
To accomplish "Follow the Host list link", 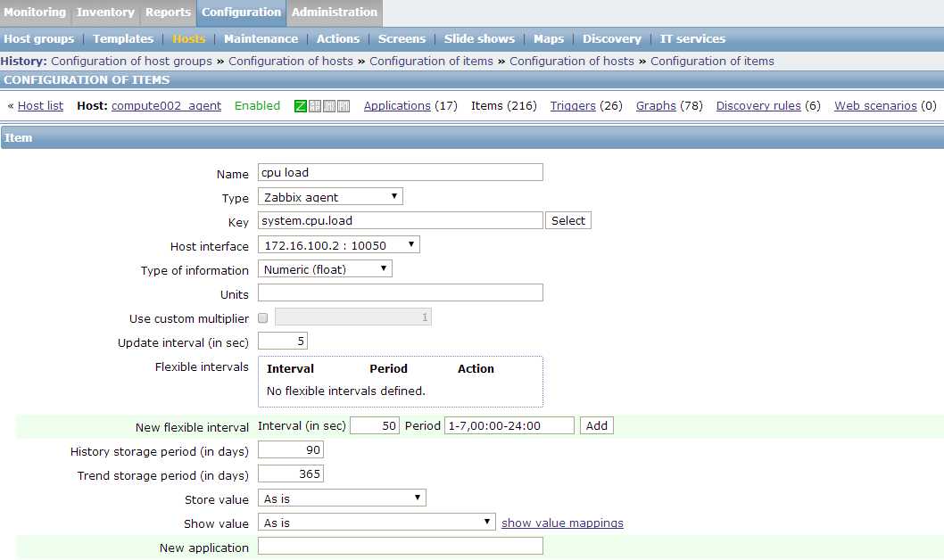I will 40,106.
